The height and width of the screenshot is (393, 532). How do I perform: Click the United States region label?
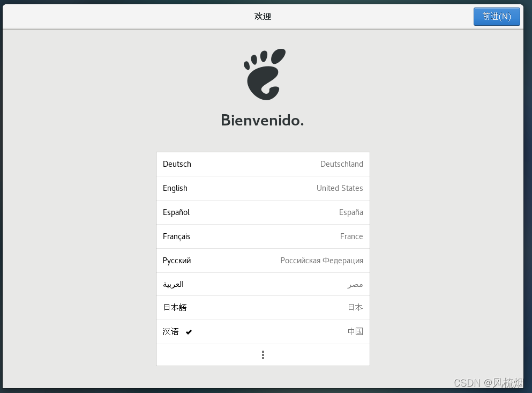coord(340,188)
